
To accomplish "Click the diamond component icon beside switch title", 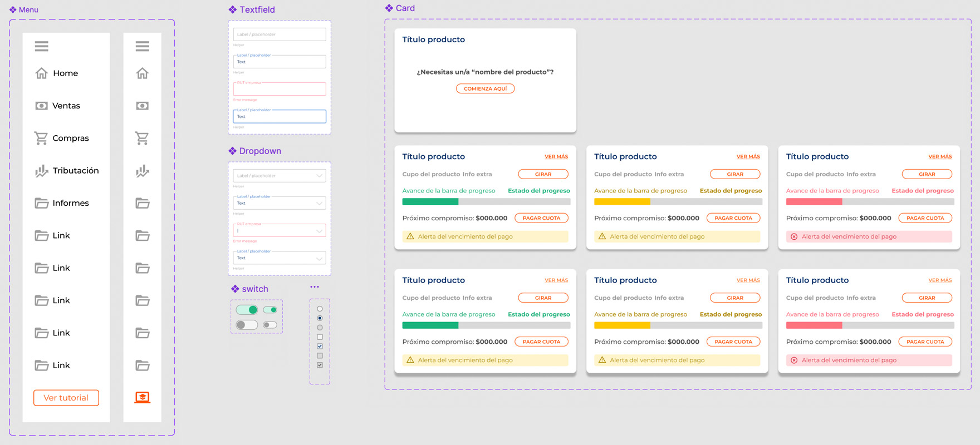I will [235, 289].
